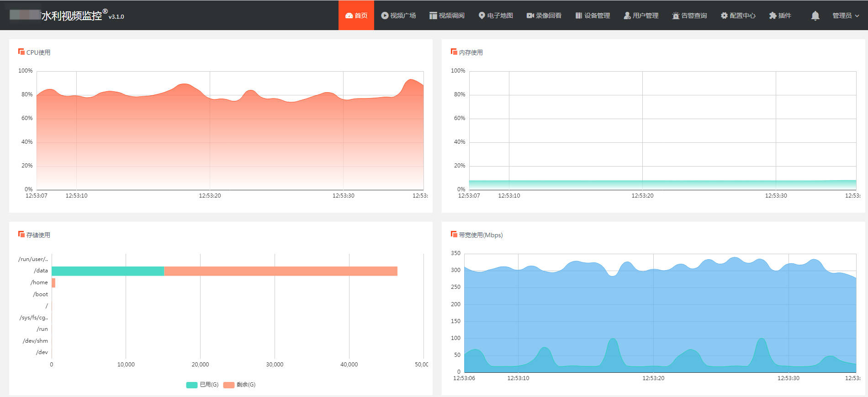
Task: Open 告警查询 alarm query
Action: (x=689, y=16)
